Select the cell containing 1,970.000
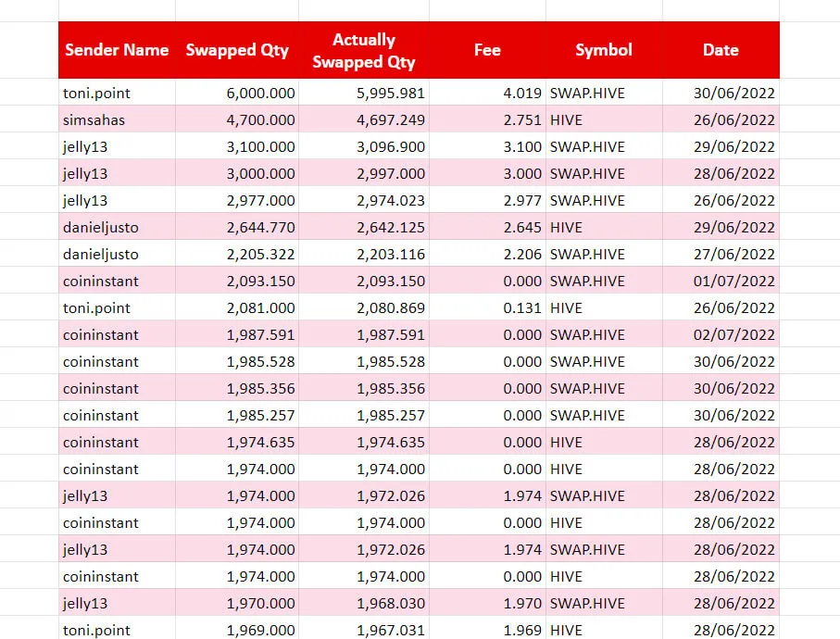 [x=237, y=602]
